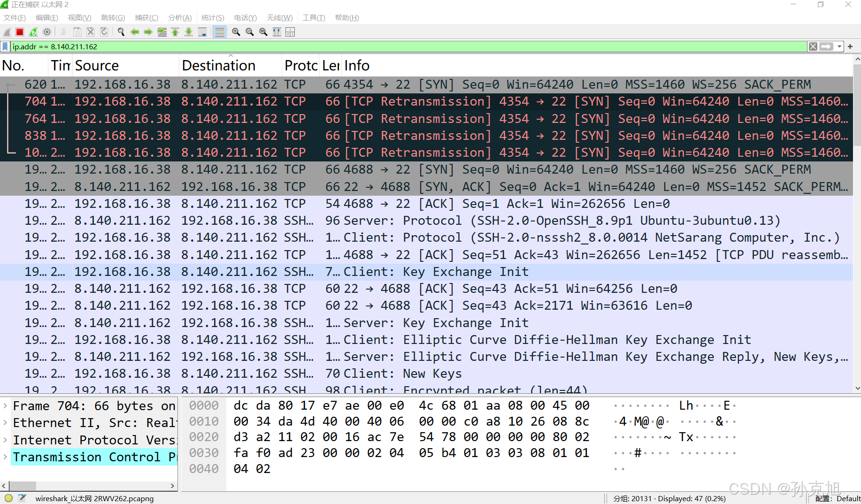The width and height of the screenshot is (861, 504).
Task: Expand Internet Protocol Version node
Action: pyautogui.click(x=5, y=440)
